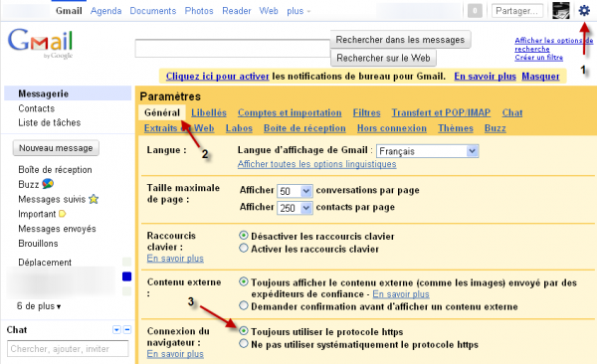Open the Hors connexion tab
This screenshot has width=597, height=364.
(392, 128)
